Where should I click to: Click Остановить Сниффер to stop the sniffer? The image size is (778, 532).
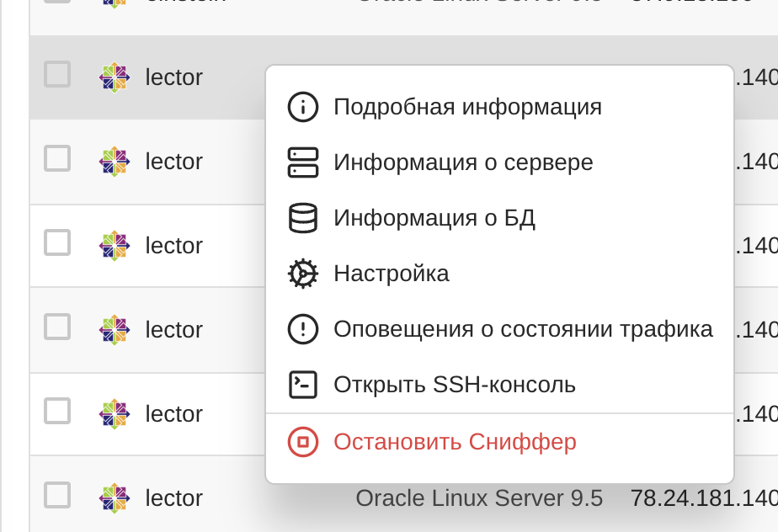coord(455,441)
